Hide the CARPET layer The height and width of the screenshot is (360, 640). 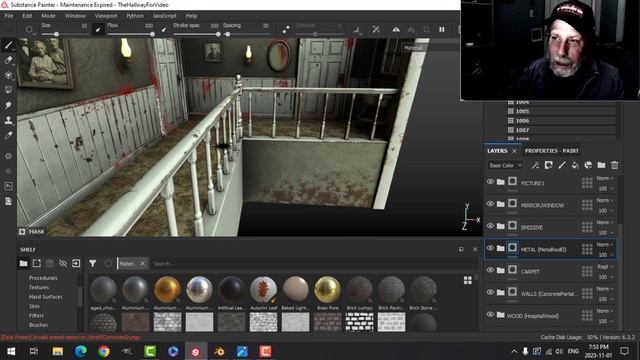[490, 270]
